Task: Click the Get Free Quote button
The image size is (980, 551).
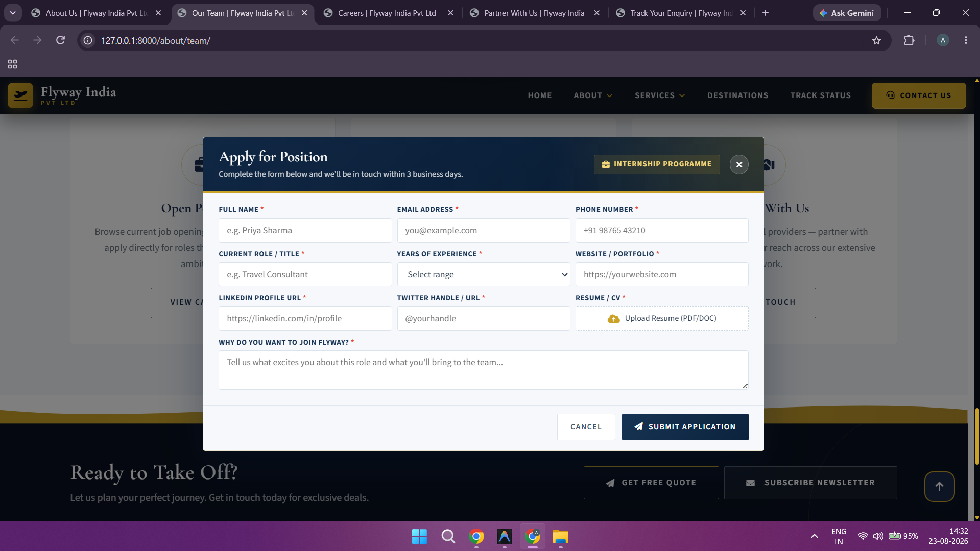Action: click(x=651, y=483)
